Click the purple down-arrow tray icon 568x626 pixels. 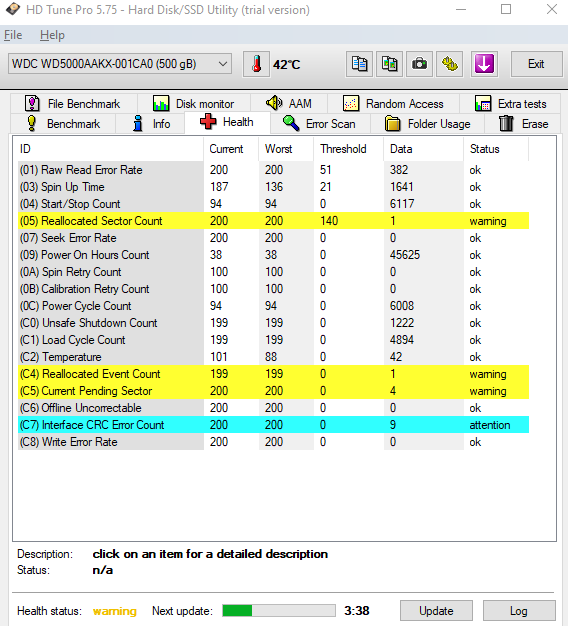pos(484,64)
